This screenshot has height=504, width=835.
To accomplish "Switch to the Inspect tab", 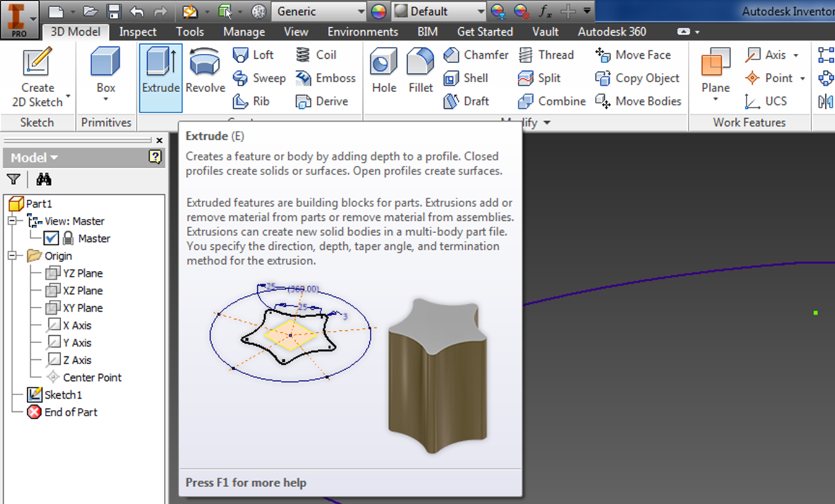I will [x=137, y=32].
